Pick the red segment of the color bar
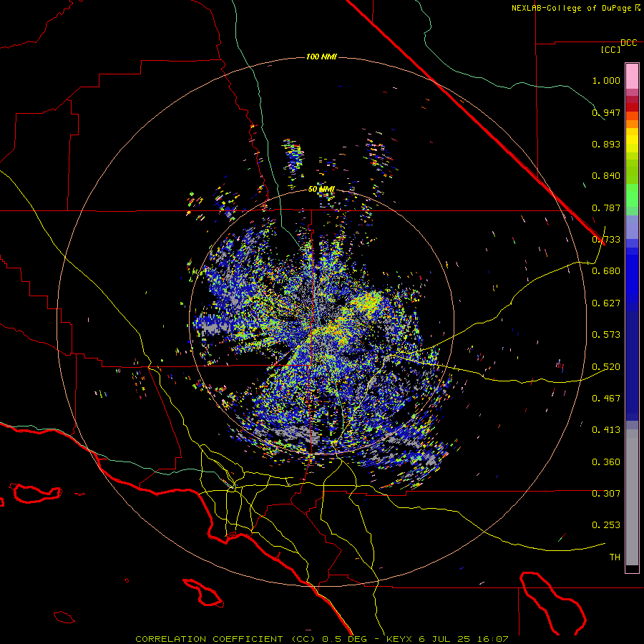Screen dimensions: 644x644 [632, 107]
